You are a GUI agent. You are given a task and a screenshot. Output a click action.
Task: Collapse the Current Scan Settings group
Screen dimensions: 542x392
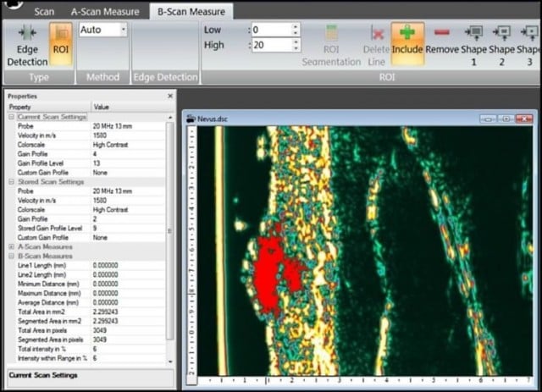coord(11,117)
